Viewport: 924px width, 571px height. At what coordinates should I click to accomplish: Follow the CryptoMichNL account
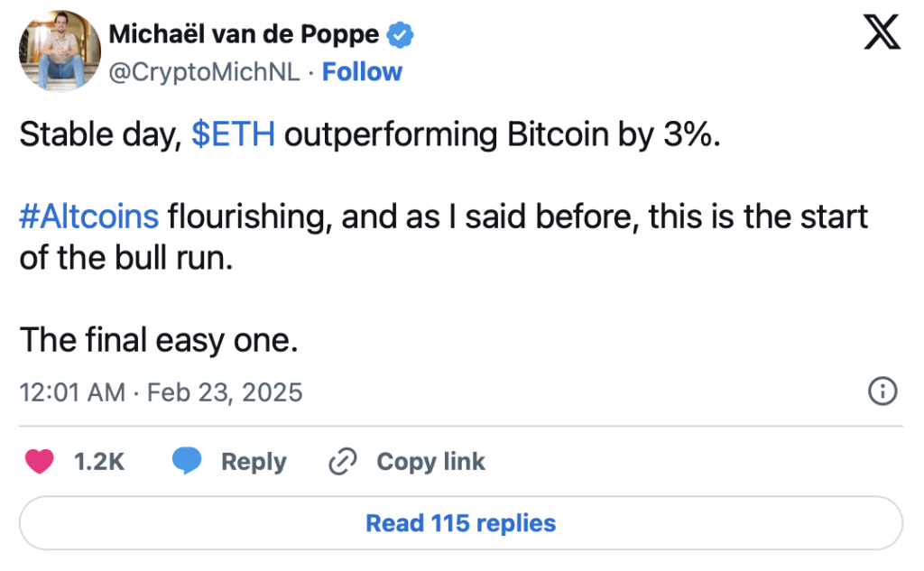point(362,72)
